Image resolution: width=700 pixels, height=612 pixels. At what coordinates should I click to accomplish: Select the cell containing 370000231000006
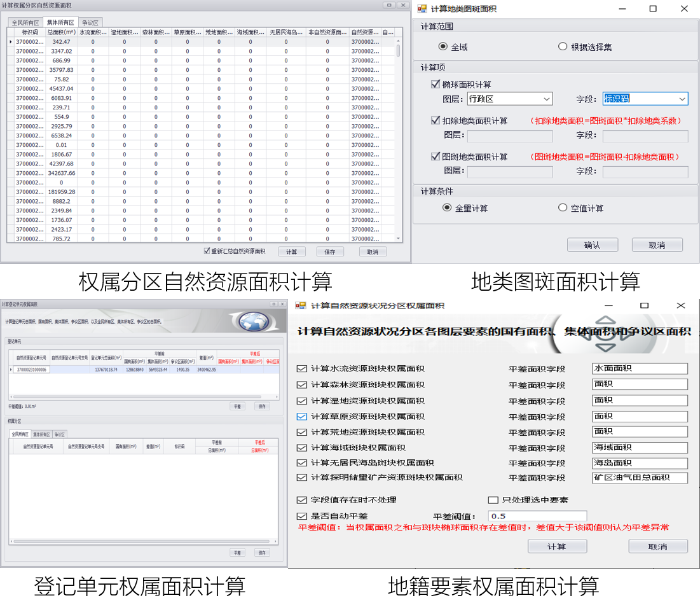click(x=32, y=369)
